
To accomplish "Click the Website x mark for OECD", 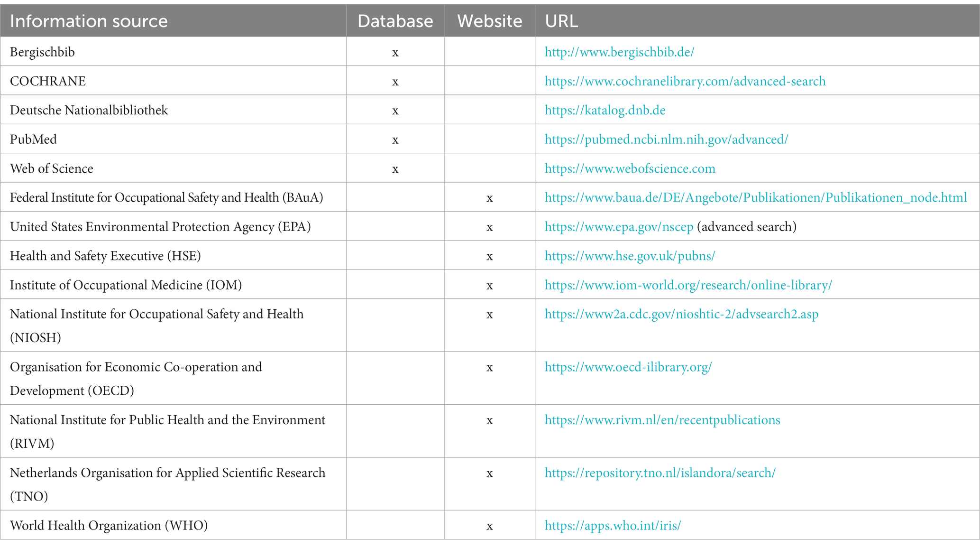I will [x=489, y=368].
